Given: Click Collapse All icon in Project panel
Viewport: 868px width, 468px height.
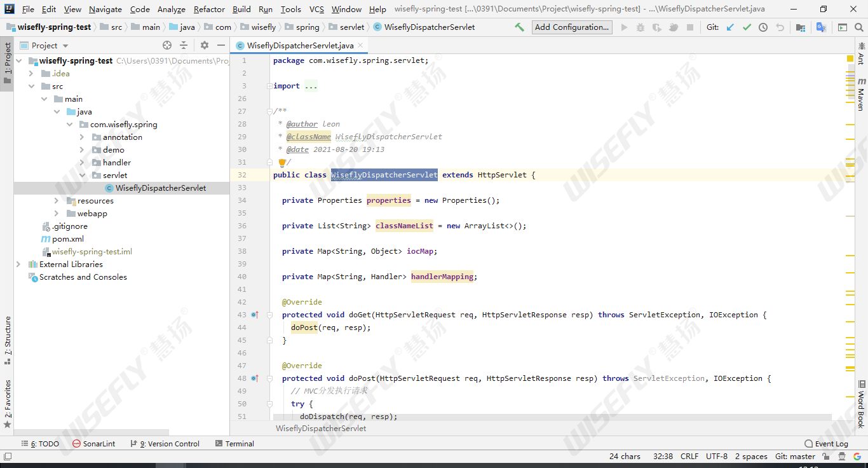Looking at the screenshot, I should click(184, 45).
